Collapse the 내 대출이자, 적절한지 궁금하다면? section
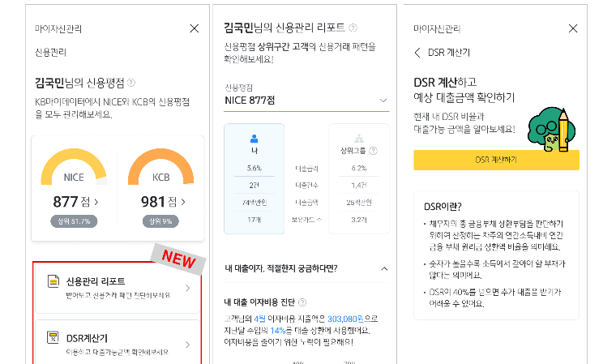This screenshot has height=364, width=616. click(384, 269)
